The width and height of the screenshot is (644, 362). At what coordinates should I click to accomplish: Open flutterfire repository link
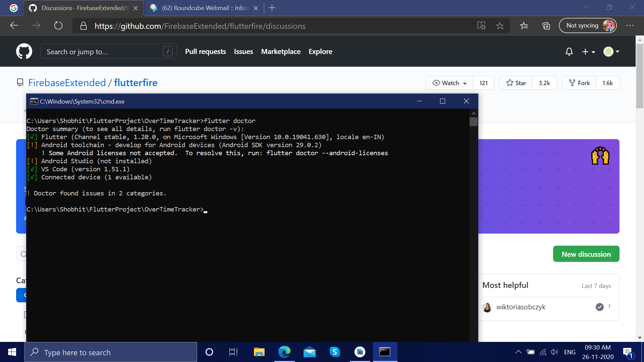136,82
